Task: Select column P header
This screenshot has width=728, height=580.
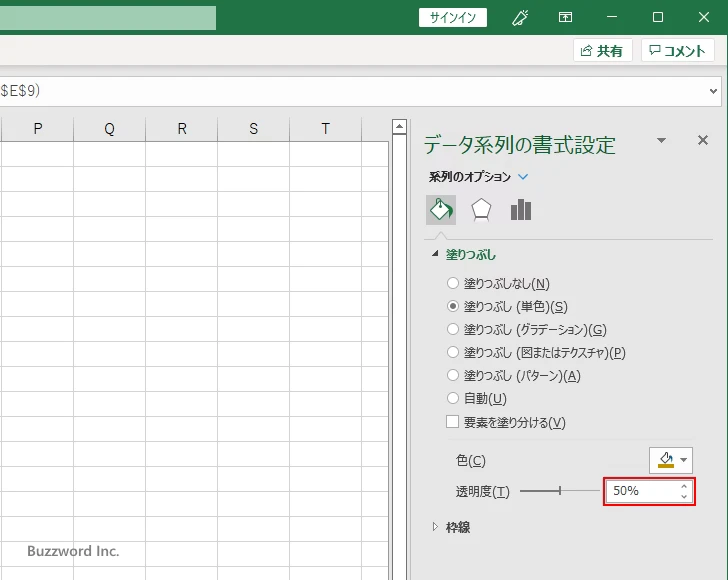Action: (38, 129)
